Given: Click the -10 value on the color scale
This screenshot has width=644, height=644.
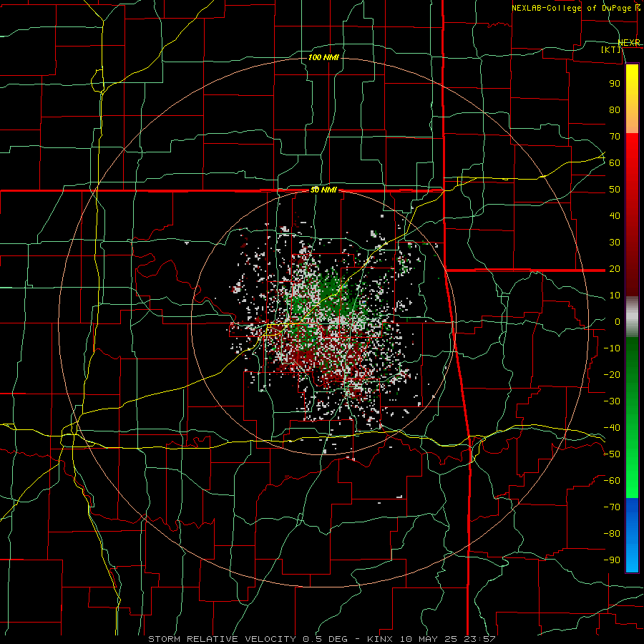Looking at the screenshot, I should [x=612, y=348].
